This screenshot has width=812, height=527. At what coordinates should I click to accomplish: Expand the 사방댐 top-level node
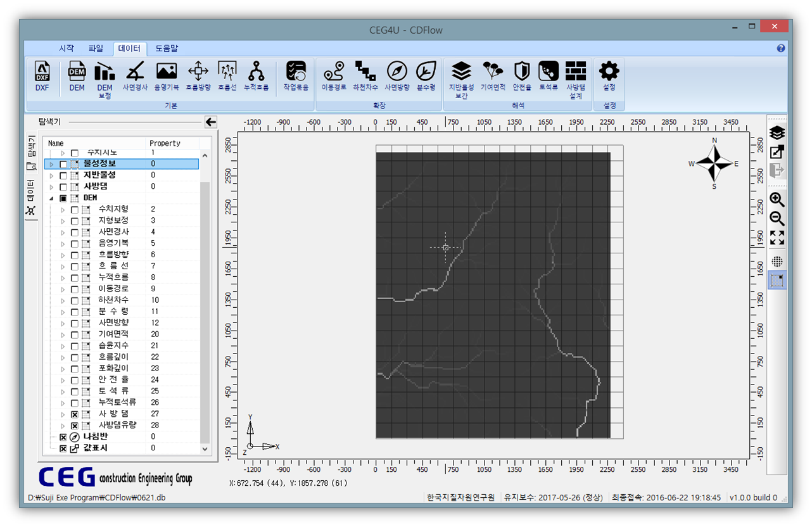pos(51,187)
